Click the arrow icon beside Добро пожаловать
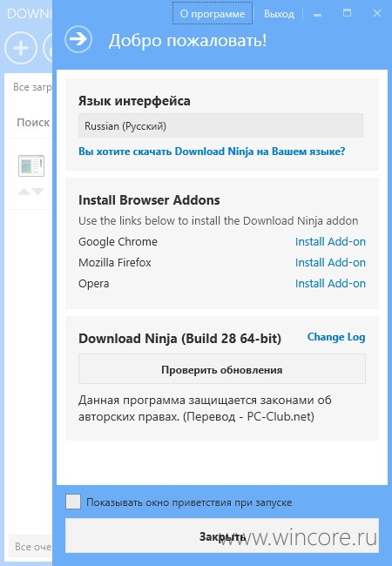 [x=78, y=39]
